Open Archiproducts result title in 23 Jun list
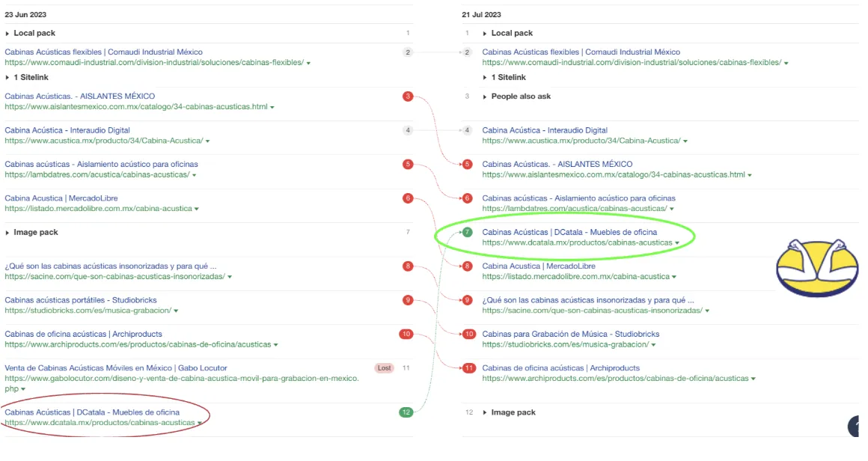This screenshot has height=461, width=868. 84,335
